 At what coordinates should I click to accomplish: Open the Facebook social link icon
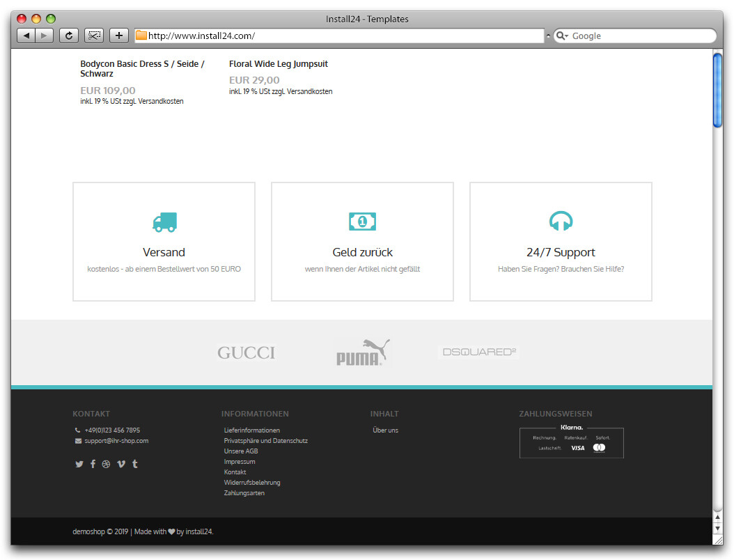click(x=93, y=464)
